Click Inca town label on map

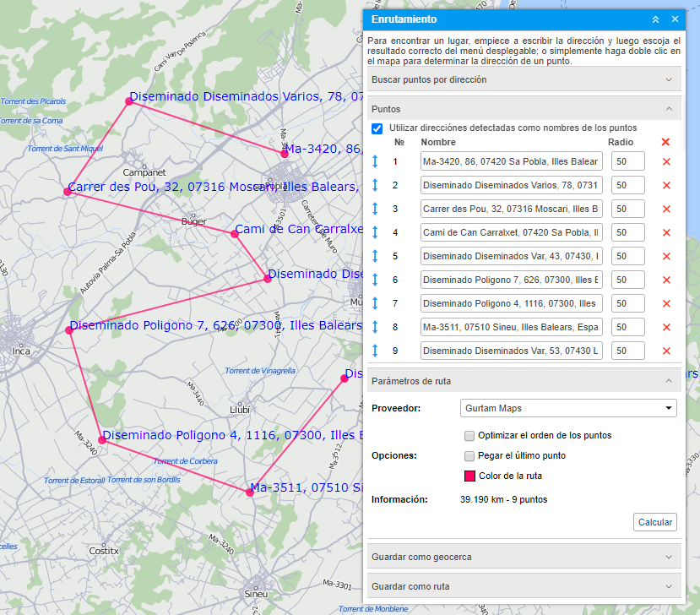pyautogui.click(x=21, y=351)
